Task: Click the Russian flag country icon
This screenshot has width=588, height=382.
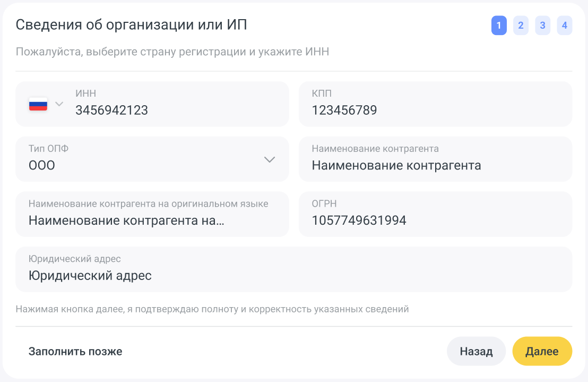Action: (x=38, y=104)
